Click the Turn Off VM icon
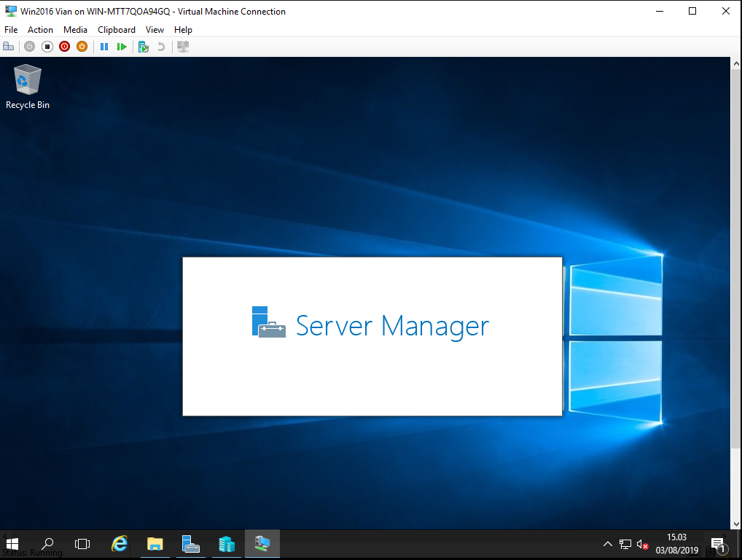The width and height of the screenshot is (742, 560). click(47, 46)
